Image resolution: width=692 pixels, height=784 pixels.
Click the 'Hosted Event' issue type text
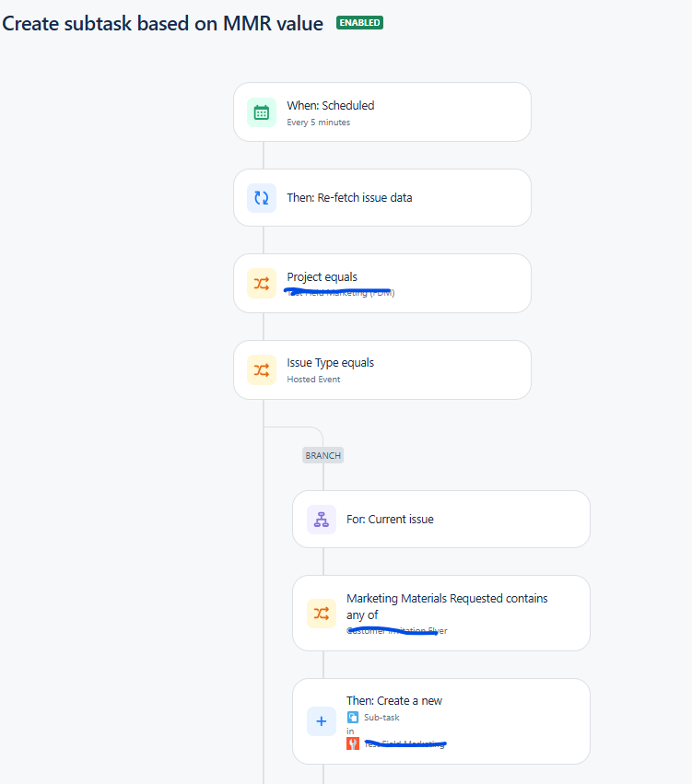click(x=313, y=380)
